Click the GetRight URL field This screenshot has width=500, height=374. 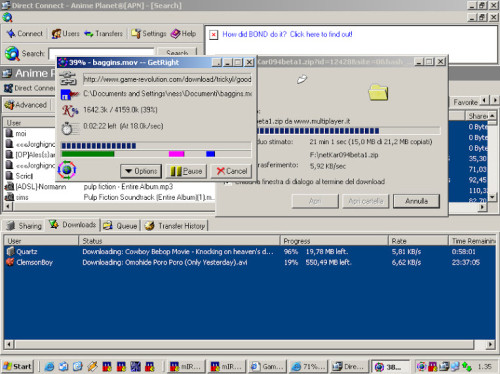167,79
